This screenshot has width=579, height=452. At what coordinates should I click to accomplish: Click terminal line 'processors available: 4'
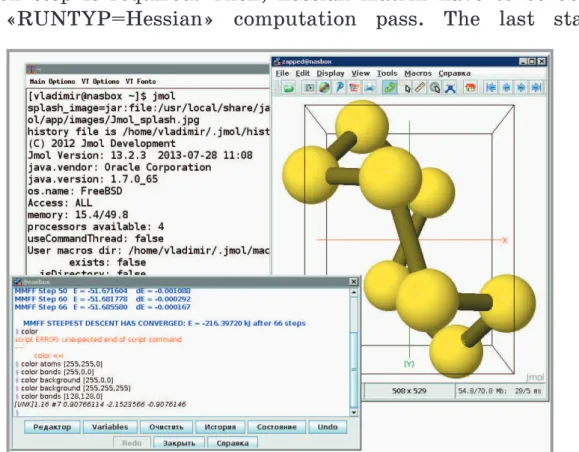point(96,226)
